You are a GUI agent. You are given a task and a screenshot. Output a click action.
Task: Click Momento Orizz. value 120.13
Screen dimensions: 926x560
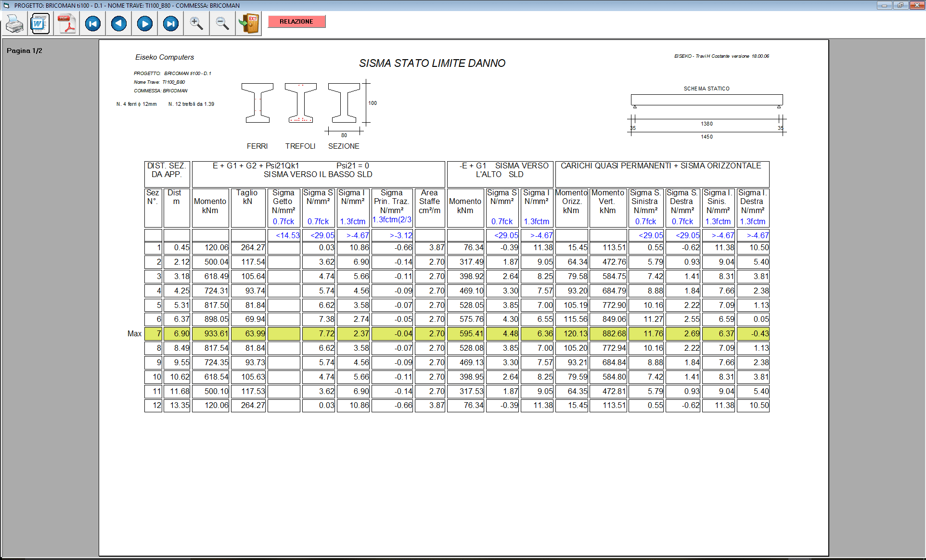tap(571, 333)
